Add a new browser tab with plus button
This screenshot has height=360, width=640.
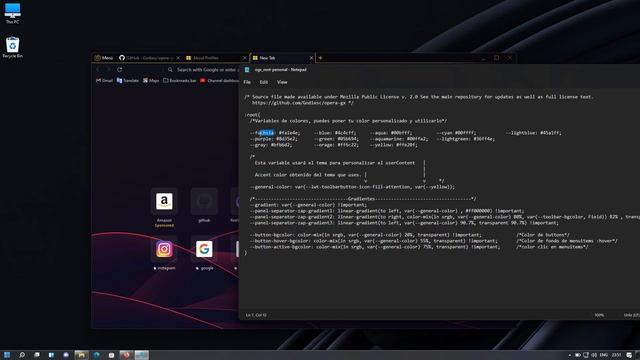tap(320, 58)
